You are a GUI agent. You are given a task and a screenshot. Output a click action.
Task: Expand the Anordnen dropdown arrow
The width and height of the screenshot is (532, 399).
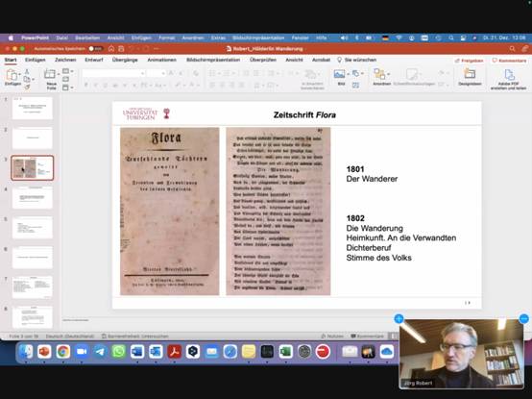[388, 74]
